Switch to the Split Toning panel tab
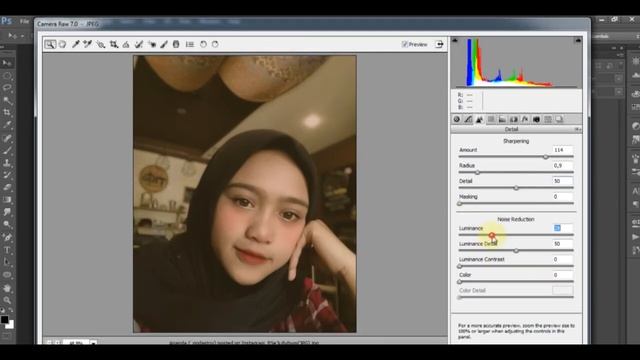This screenshot has height=360, width=640. 502,119
